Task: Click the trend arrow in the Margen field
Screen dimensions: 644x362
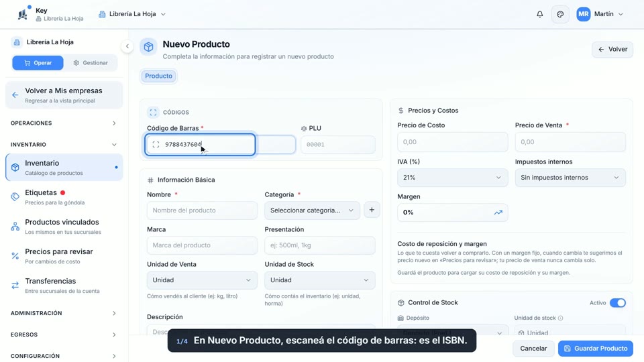Action: coord(498,213)
